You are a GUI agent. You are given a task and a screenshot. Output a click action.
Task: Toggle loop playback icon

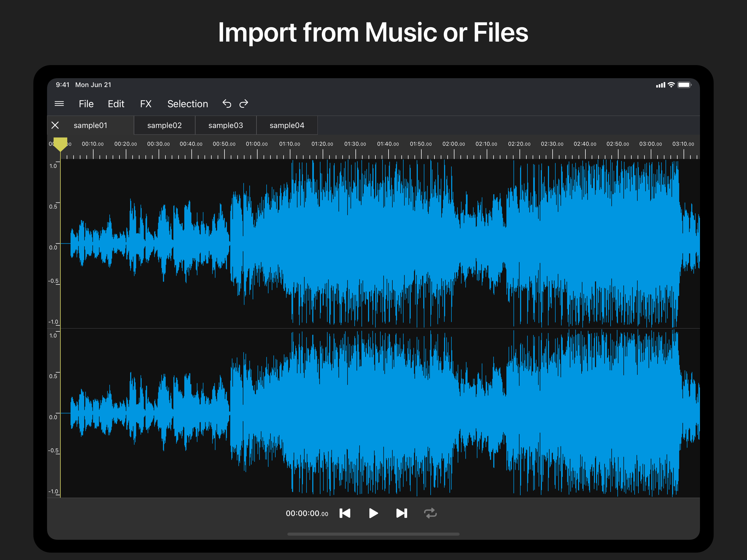(x=430, y=513)
